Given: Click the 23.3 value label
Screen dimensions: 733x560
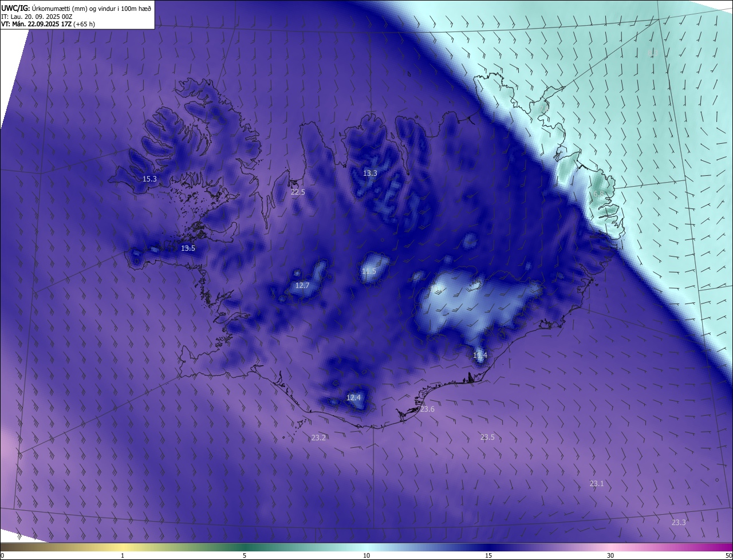Looking at the screenshot, I should [x=679, y=522].
